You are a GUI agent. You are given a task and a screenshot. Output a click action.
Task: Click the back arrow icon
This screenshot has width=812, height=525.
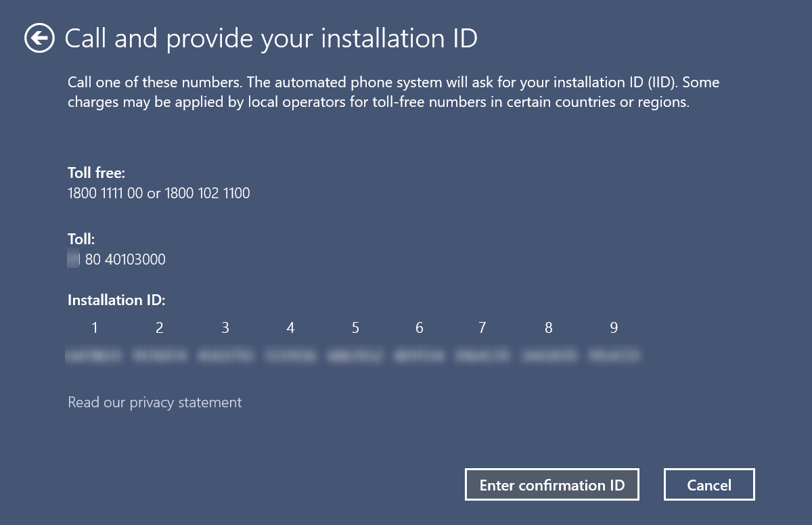coord(39,39)
